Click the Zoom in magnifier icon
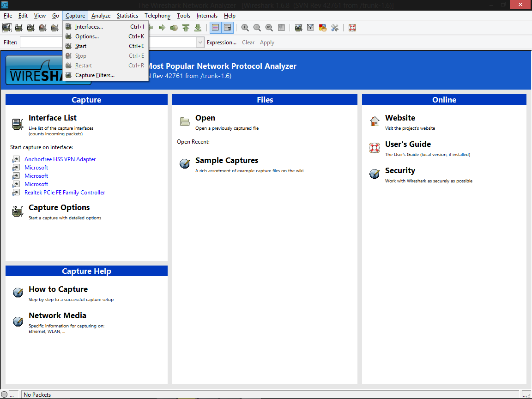The height and width of the screenshot is (399, 532). [245, 28]
